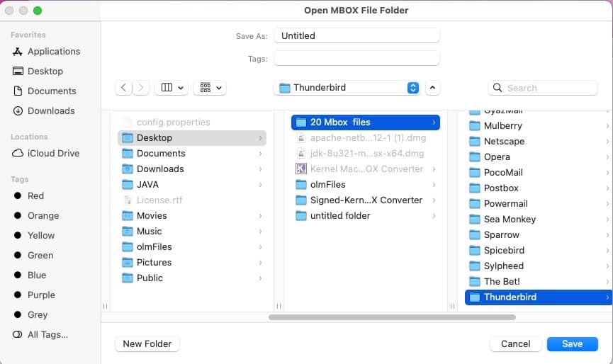Image resolution: width=613 pixels, height=364 pixels.
Task: Open Documents folder in first column
Action: click(192, 154)
